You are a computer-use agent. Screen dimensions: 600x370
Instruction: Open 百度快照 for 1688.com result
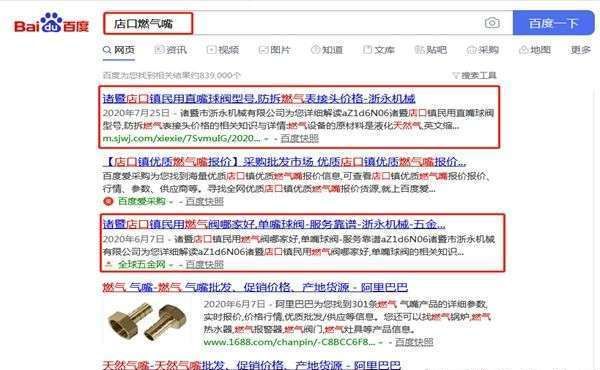click(414, 342)
